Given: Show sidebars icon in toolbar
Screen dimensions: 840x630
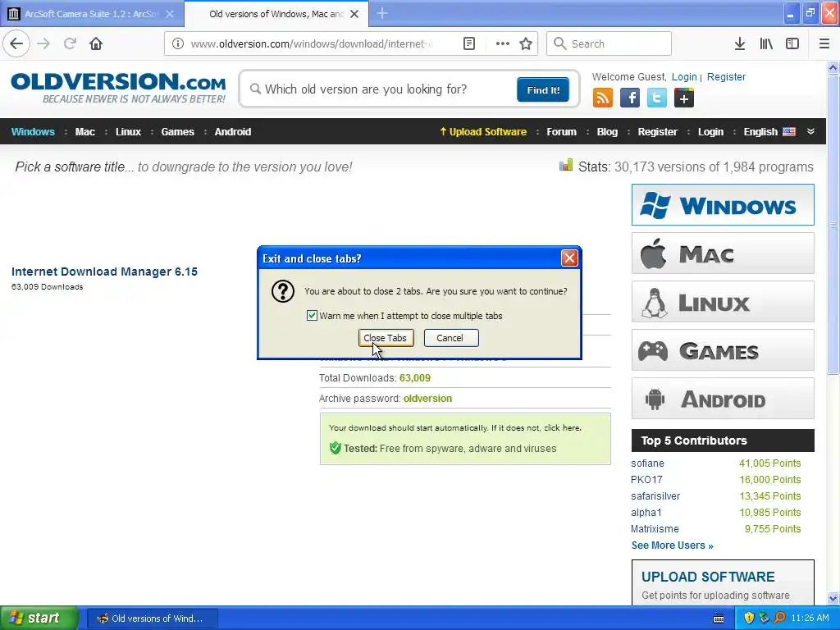Looking at the screenshot, I should 792,44.
